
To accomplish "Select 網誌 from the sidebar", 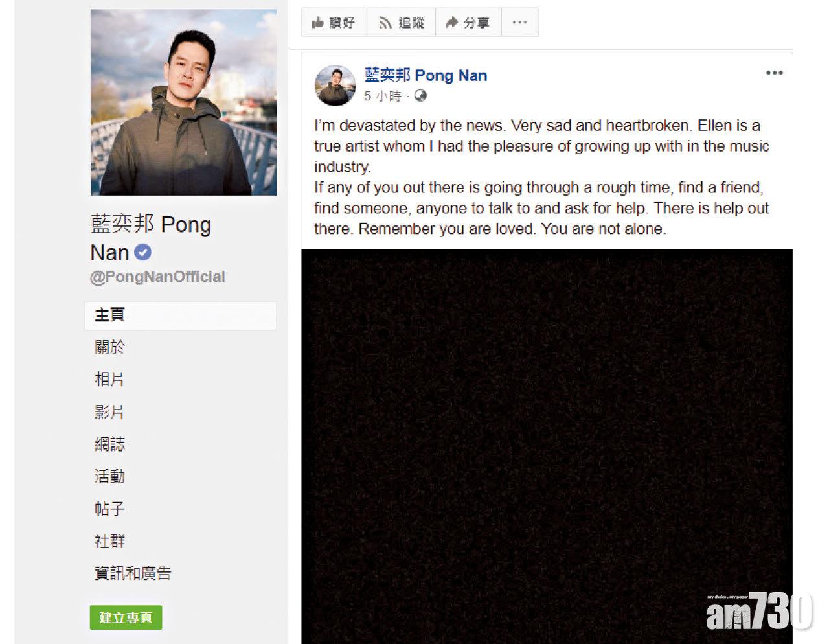I will [x=110, y=444].
